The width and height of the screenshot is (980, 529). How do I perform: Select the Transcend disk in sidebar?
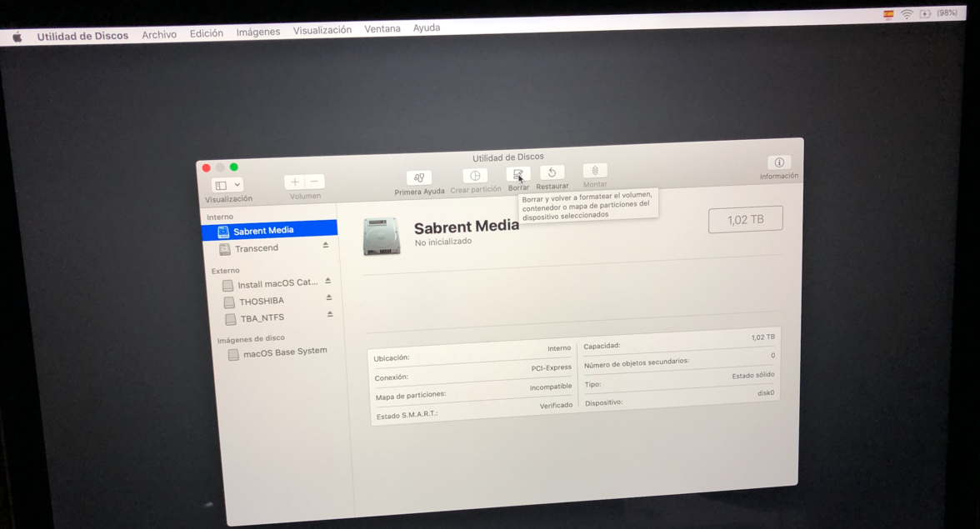257,248
